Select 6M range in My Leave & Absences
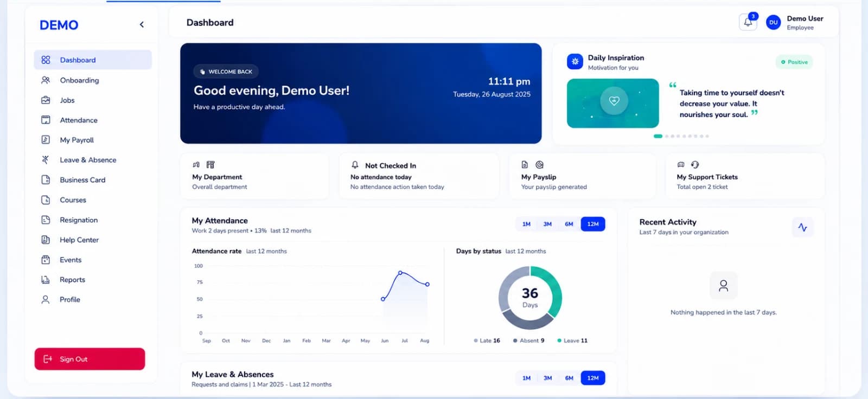Screen dimensions: 868x399 [569, 378]
